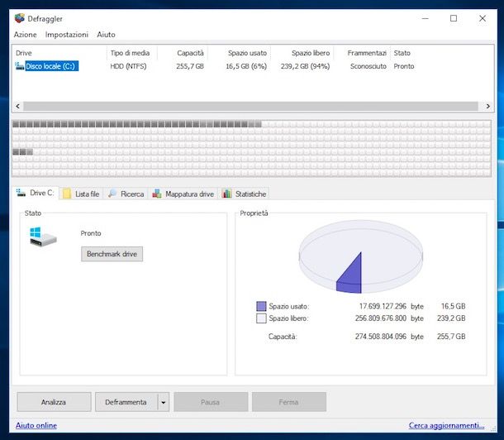The image size is (504, 440).
Task: Click the Pronto cell in drive list
Action: pyautogui.click(x=404, y=66)
